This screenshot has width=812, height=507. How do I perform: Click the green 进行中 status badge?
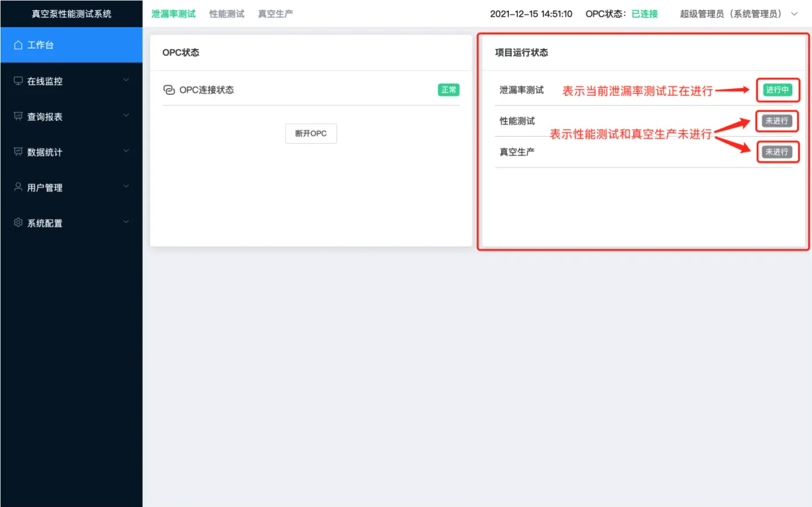click(777, 90)
